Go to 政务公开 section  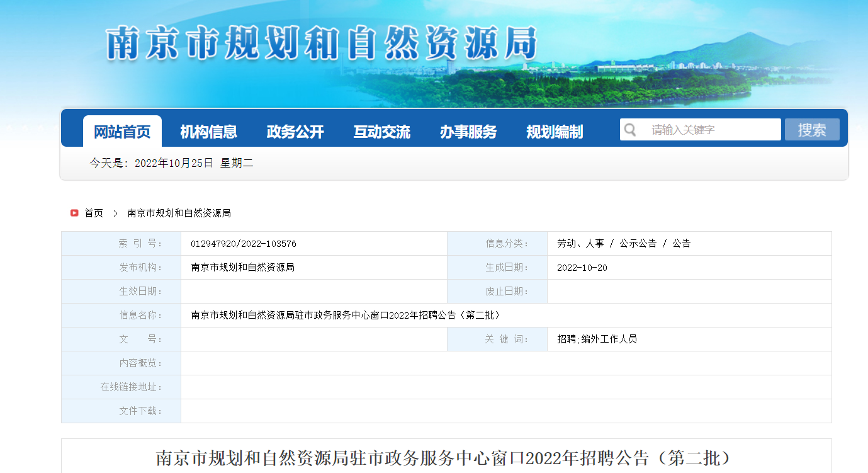click(x=295, y=132)
